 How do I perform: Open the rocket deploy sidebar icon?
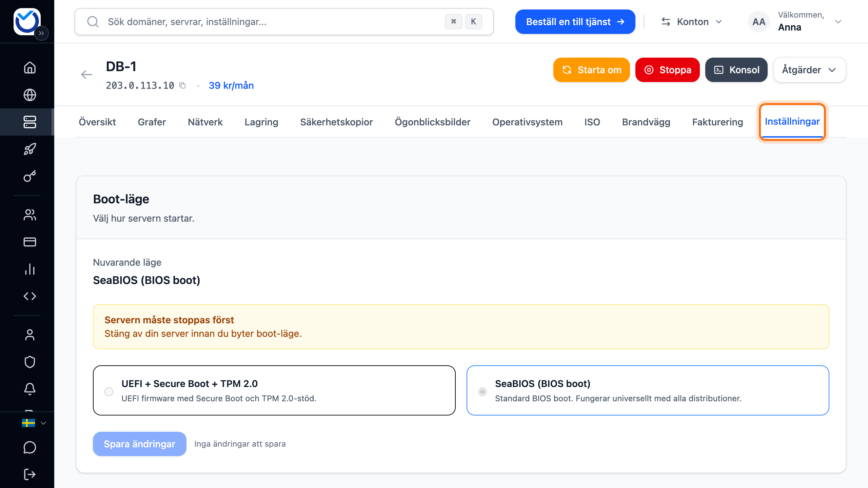(x=30, y=149)
